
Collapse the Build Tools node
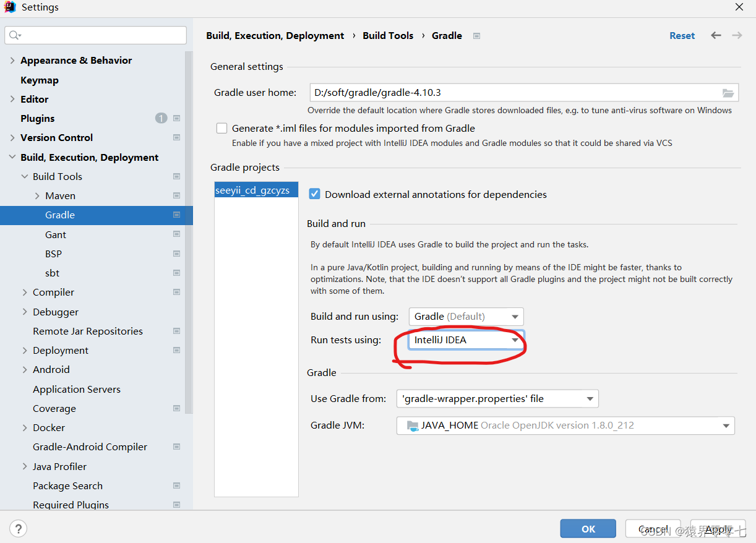[25, 176]
